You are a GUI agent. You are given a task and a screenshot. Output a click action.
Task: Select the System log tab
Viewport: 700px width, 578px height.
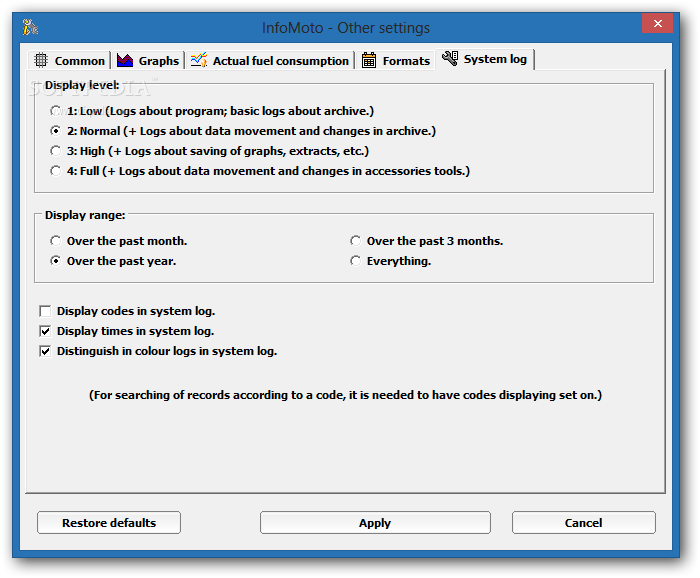tap(485, 59)
